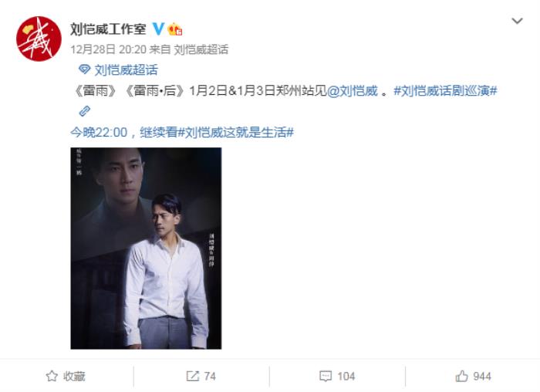Click the repost share icon
Viewport: 540px width, 392px height.
193,376
